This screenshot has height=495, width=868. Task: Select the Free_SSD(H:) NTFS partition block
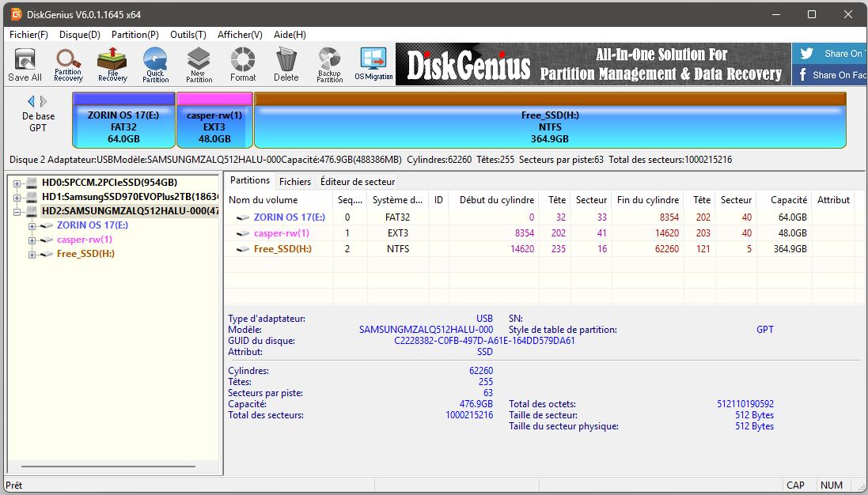550,120
